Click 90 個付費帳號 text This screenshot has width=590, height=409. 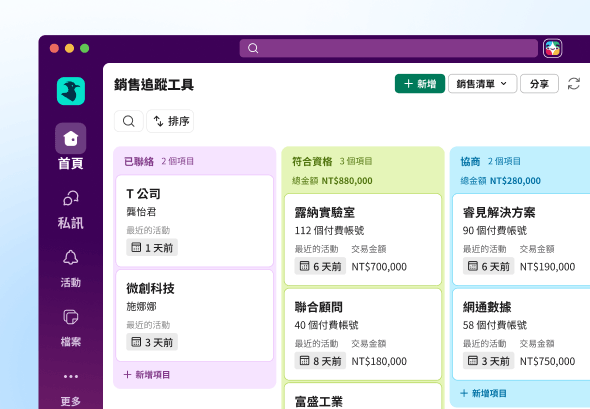click(495, 230)
